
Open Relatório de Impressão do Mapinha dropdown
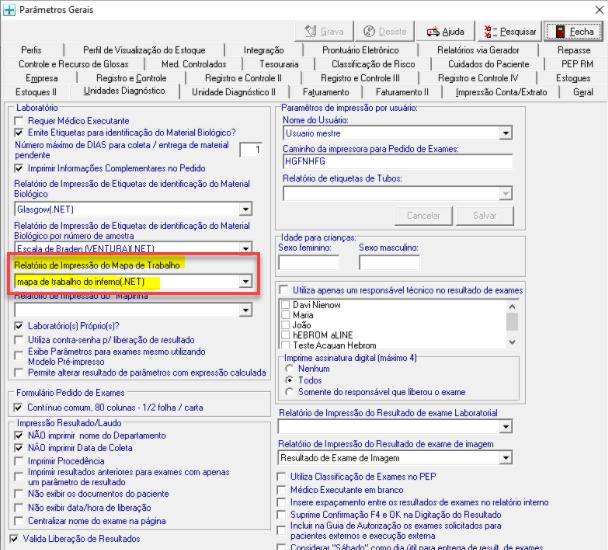245,310
